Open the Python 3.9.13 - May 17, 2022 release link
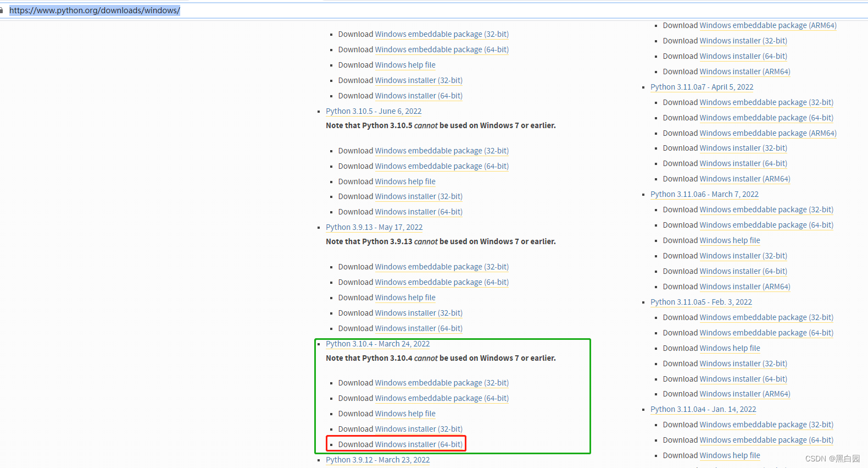This screenshot has width=868, height=468. (374, 227)
